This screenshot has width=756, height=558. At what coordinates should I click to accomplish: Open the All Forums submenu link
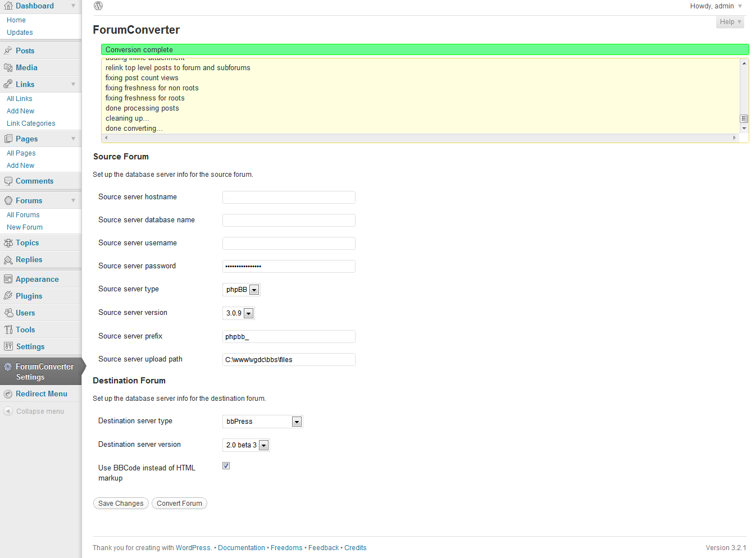23,215
